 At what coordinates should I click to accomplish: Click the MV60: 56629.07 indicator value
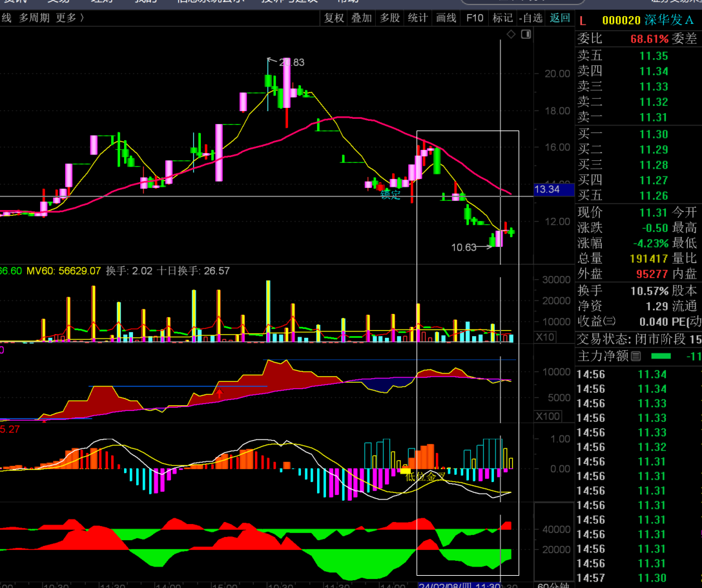tap(63, 271)
